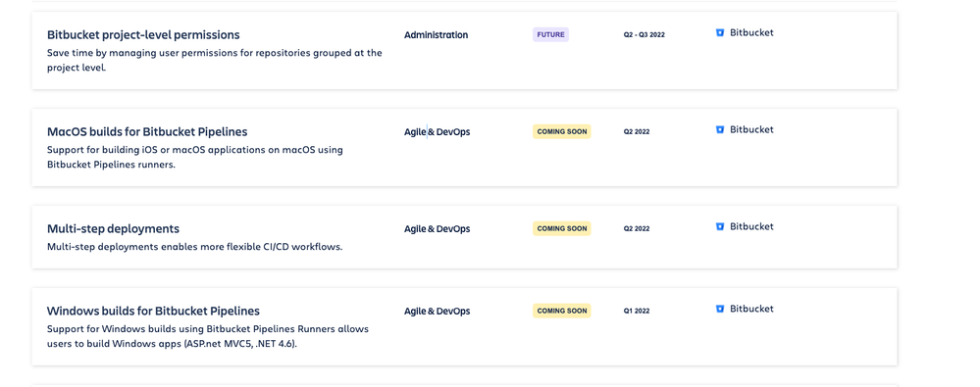980x387 pixels.
Task: Click Bitbucket icon in project-level permissions row
Action: [719, 32]
